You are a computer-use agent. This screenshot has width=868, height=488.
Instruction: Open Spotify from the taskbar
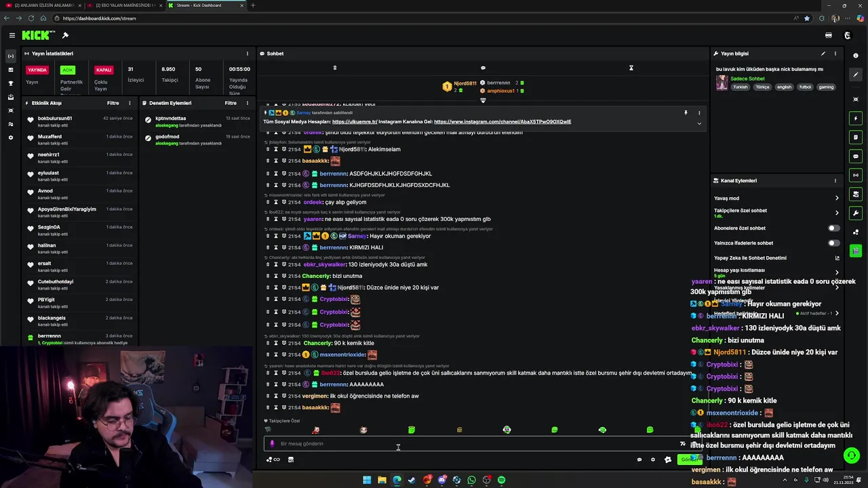[501, 480]
